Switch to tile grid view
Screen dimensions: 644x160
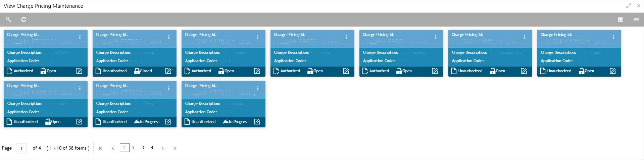tap(620, 20)
